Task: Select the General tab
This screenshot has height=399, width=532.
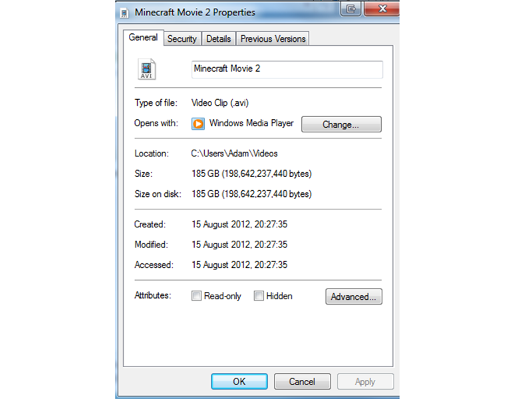Action: pyautogui.click(x=143, y=38)
